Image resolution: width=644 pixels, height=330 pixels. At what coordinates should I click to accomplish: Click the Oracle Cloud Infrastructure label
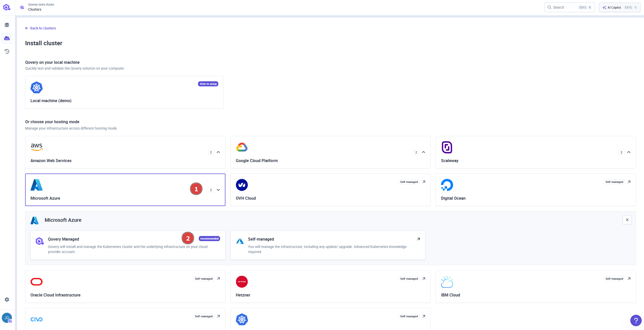[55, 295]
